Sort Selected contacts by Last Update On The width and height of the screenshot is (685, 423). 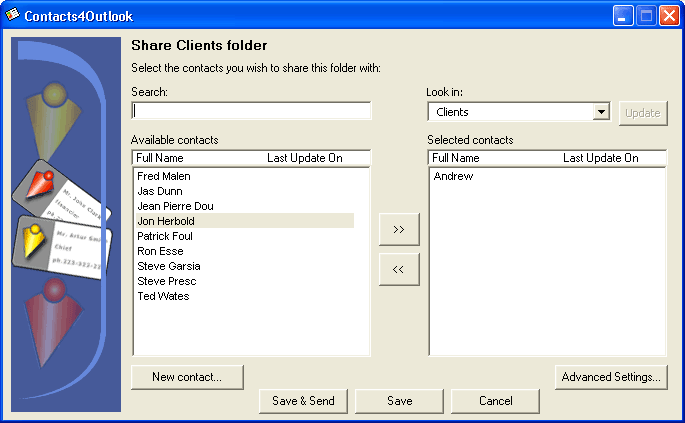point(601,158)
